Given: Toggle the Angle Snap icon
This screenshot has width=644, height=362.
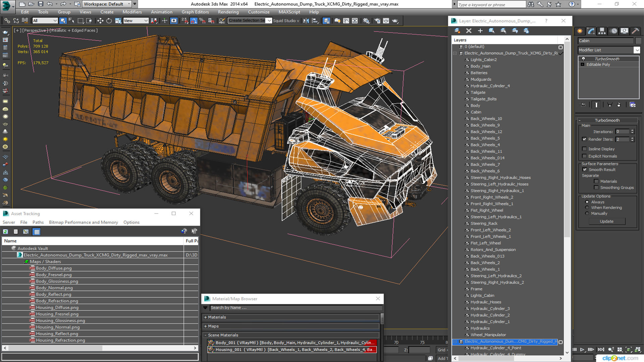Looking at the screenshot, I should click(x=194, y=21).
